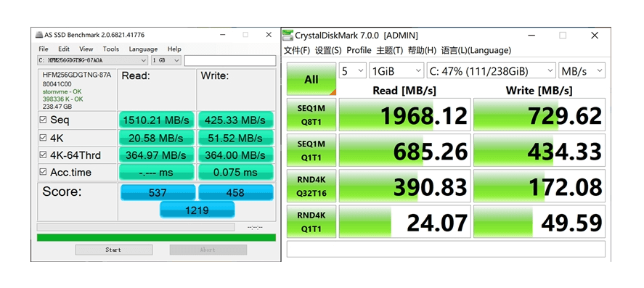
Task: Open the 帮助(H) menu in CrystalDiskMark
Action: [422, 51]
